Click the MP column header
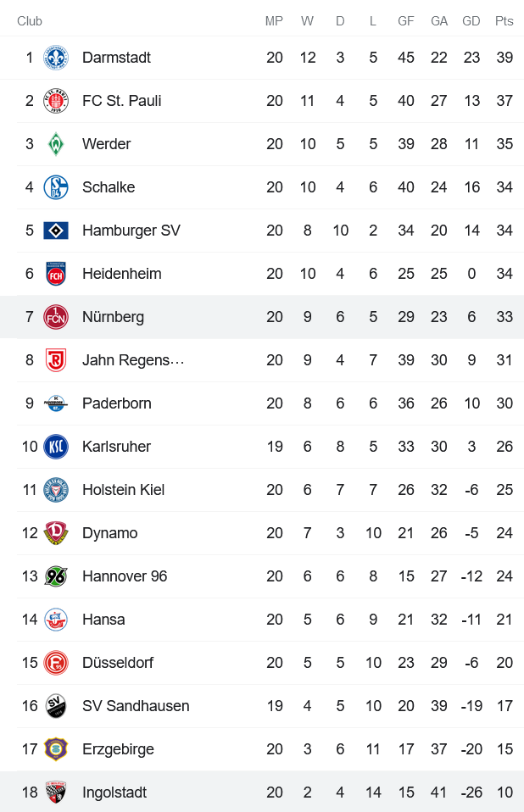The height and width of the screenshot is (812, 524). [x=274, y=21]
